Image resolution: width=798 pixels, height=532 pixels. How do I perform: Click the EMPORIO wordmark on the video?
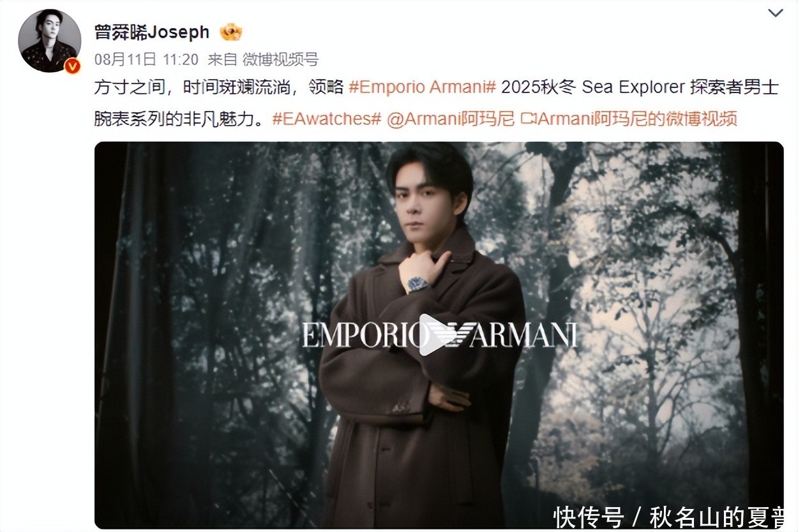pos(361,336)
